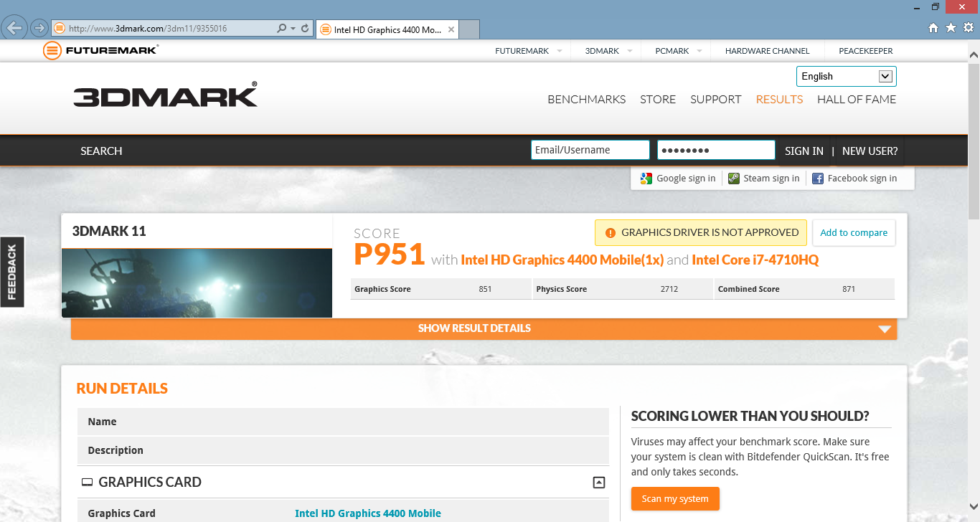Open the PCMARK top menu item
Image resolution: width=980 pixels, height=522 pixels.
[x=672, y=51]
